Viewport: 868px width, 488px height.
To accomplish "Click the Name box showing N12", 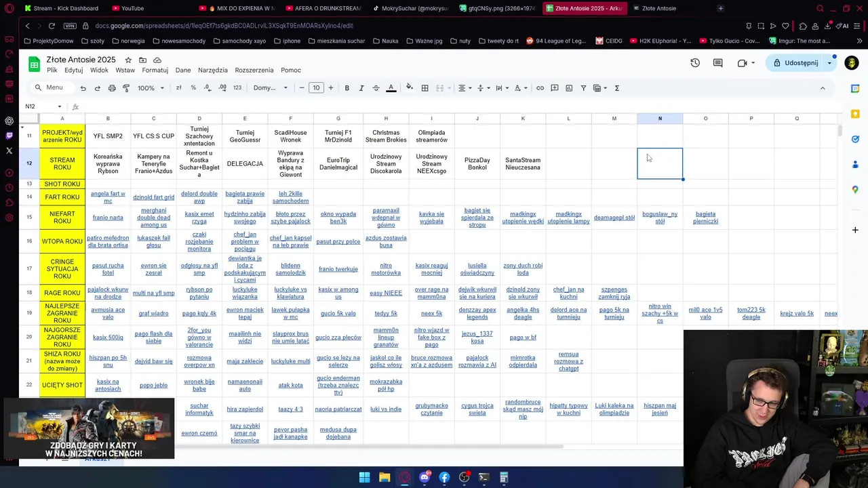I will click(x=43, y=106).
